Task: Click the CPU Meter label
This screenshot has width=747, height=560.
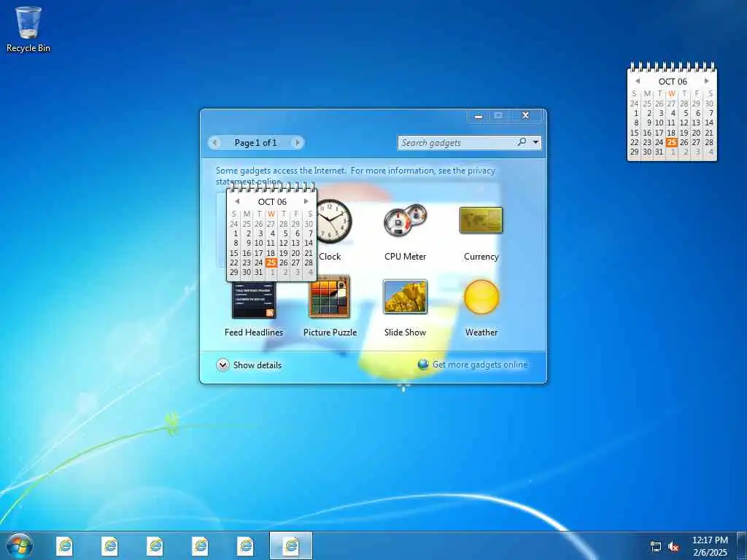Action: (405, 256)
